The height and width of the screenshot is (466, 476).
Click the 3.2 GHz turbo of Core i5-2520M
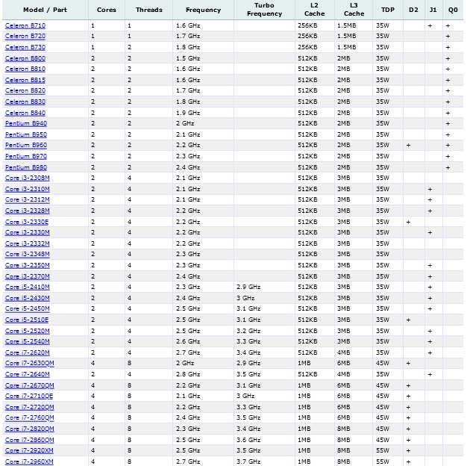point(248,331)
